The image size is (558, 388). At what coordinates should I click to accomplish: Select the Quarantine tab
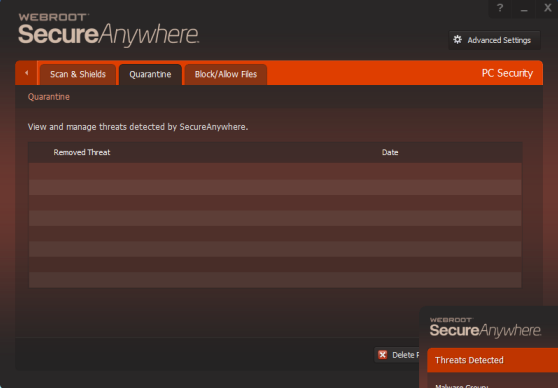(x=150, y=74)
